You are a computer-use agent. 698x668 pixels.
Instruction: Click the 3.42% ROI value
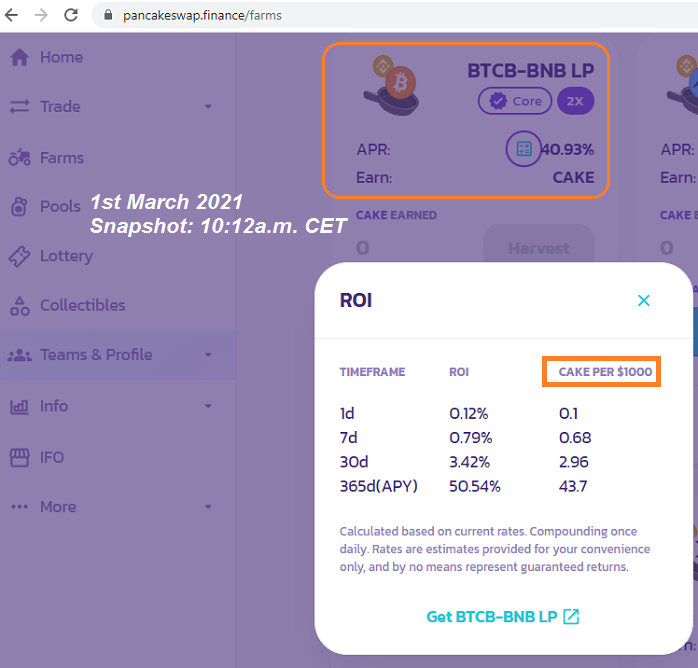click(470, 462)
